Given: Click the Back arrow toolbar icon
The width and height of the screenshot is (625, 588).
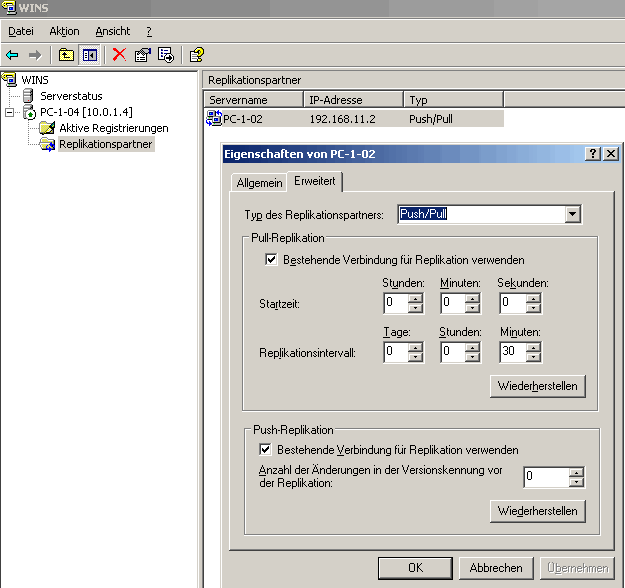Looking at the screenshot, I should (12, 55).
